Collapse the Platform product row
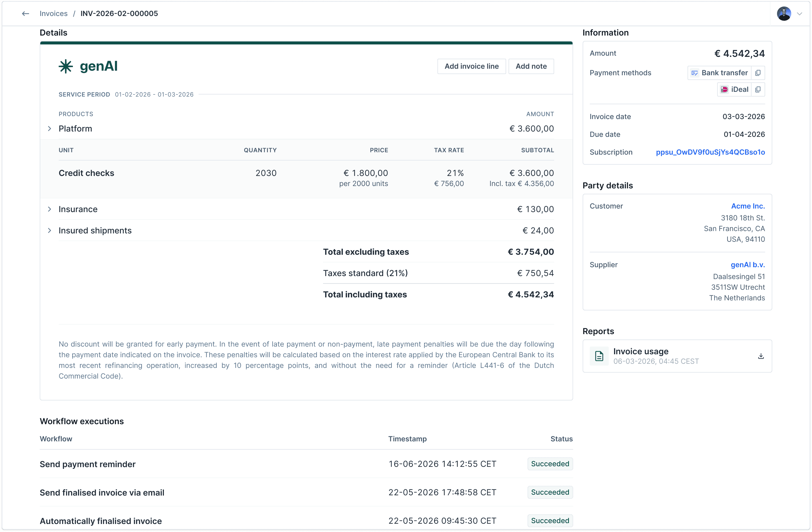812x532 pixels. pos(49,129)
